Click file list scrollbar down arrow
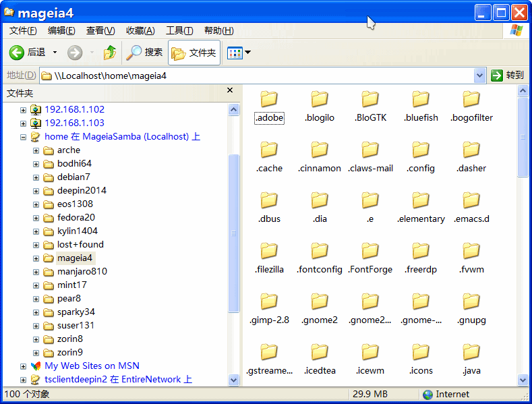The height and width of the screenshot is (404, 532). (523, 380)
